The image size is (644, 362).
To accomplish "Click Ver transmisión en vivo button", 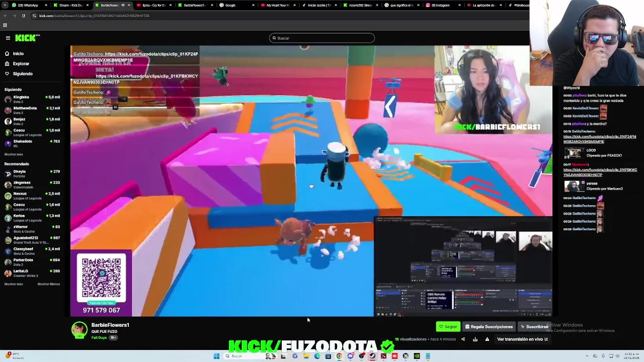I will pyautogui.click(x=522, y=339).
